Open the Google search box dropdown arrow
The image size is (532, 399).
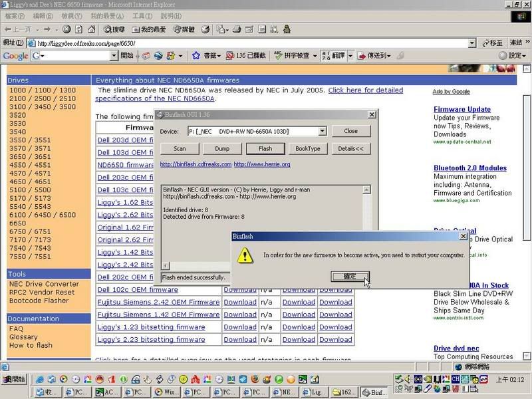[x=114, y=56]
